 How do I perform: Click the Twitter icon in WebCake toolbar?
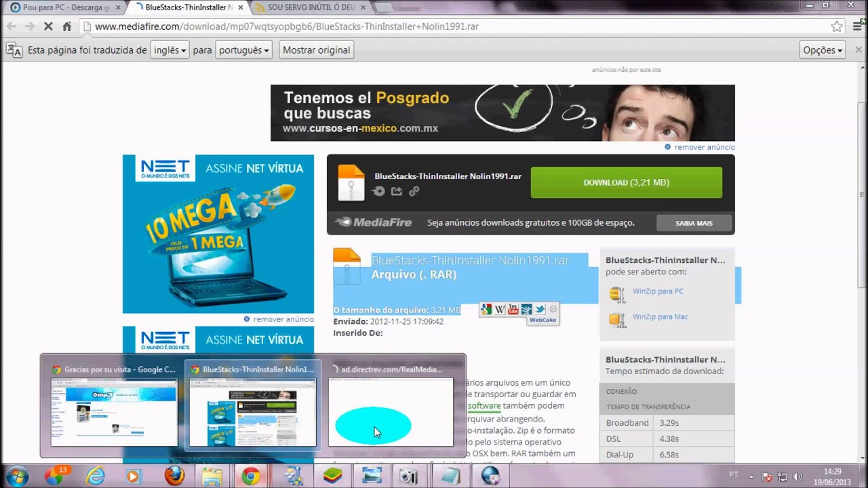click(540, 309)
